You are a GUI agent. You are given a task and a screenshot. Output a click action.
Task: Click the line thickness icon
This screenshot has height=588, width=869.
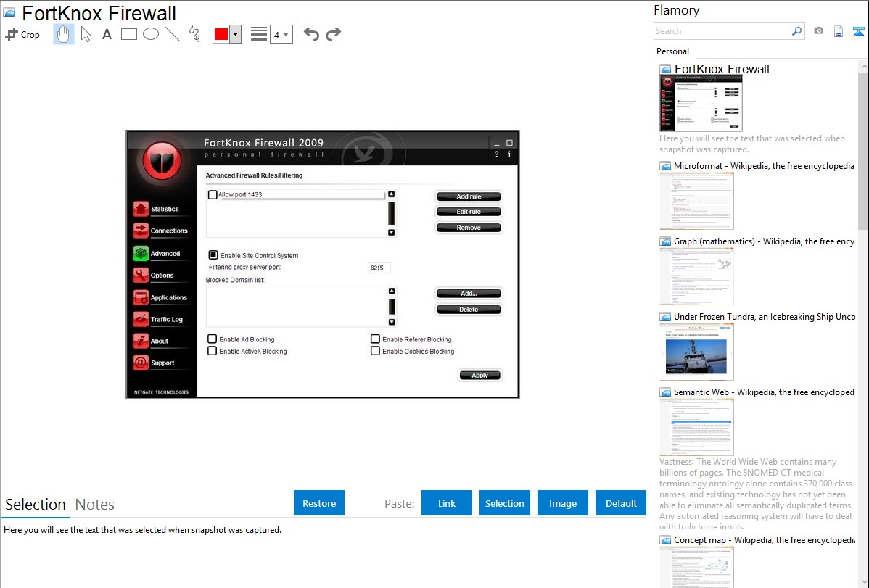click(x=259, y=34)
